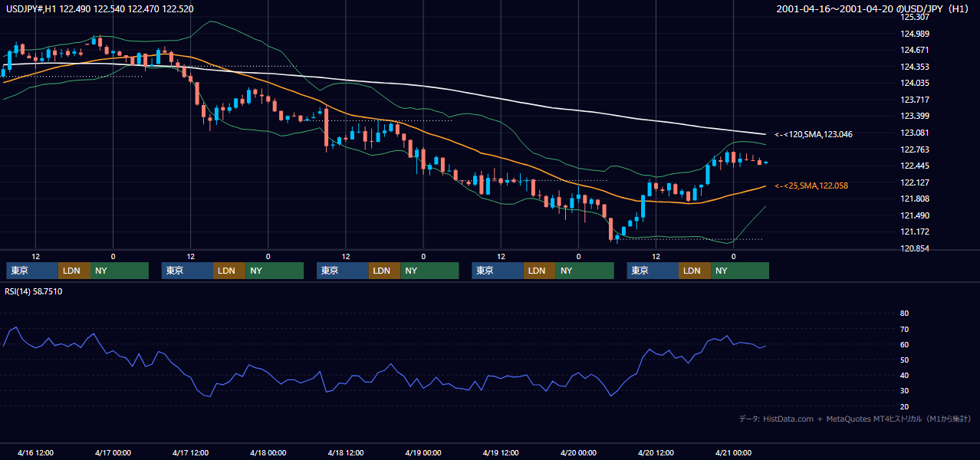This screenshot has height=460, width=980.
Task: Select the 2001-04-16~2001-04-20 USD/JPY (H1) title
Action: click(x=872, y=8)
